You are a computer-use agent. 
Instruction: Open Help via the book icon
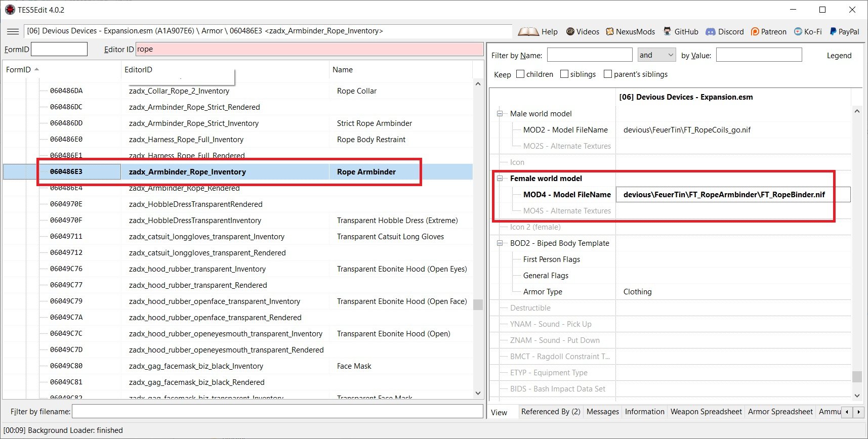[528, 31]
